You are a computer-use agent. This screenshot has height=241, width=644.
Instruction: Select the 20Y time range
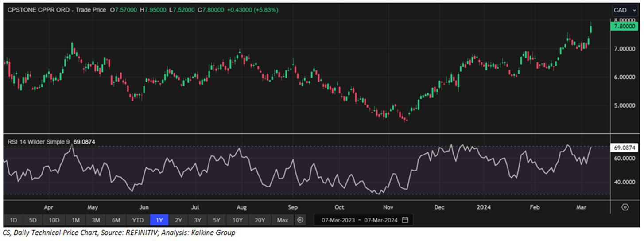[260, 220]
